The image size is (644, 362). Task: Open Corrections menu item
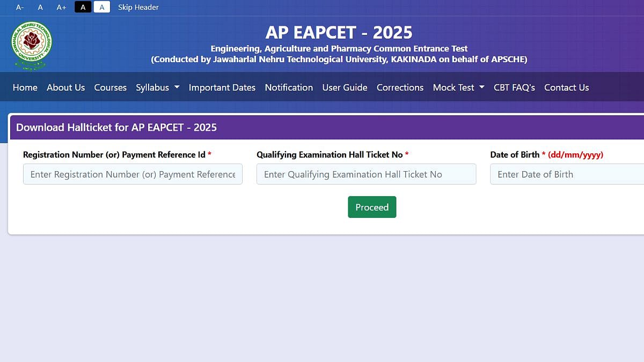[400, 87]
